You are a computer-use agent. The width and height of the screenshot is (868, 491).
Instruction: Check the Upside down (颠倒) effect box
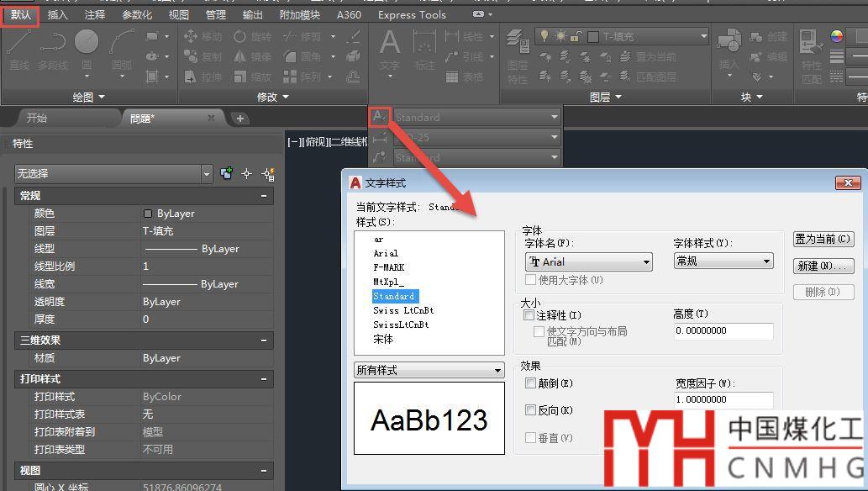point(530,383)
